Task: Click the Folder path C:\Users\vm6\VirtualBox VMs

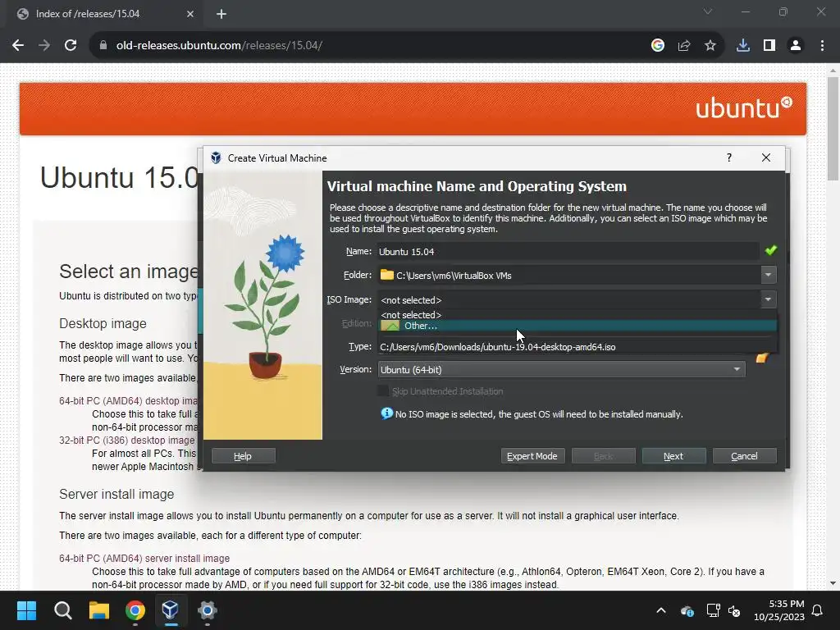Action: (454, 276)
